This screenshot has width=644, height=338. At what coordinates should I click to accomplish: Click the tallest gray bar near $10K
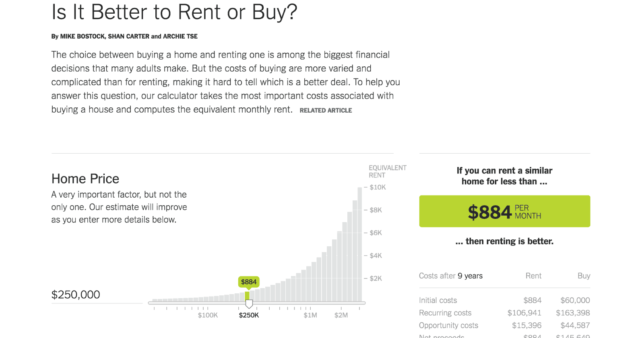tap(360, 244)
